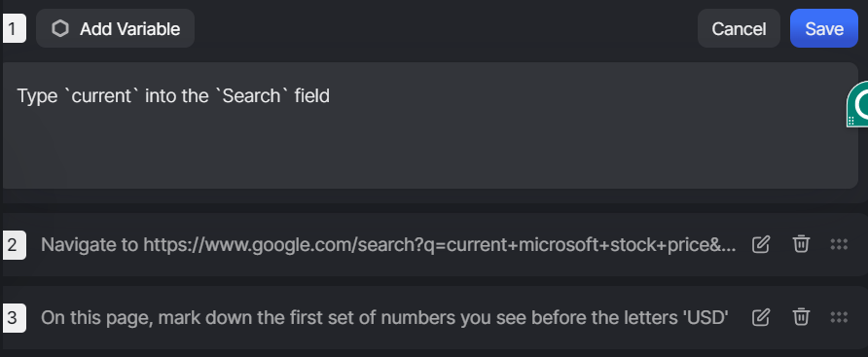Grab the drag handle dots on step 2

click(839, 244)
